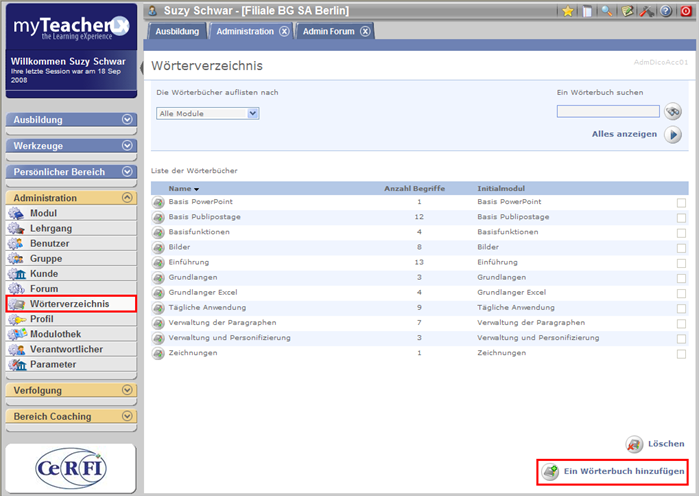Switch to the Ausbildung tab

(177, 31)
